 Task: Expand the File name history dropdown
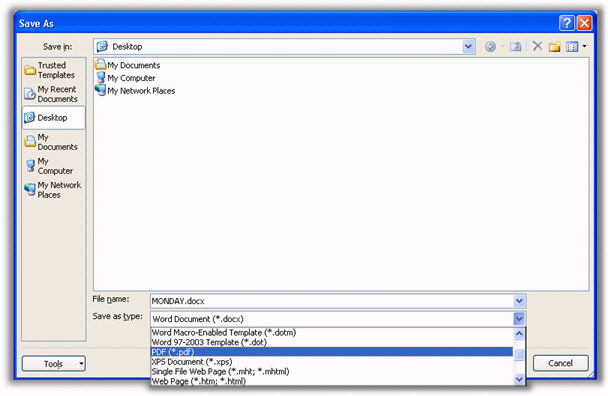click(x=519, y=301)
